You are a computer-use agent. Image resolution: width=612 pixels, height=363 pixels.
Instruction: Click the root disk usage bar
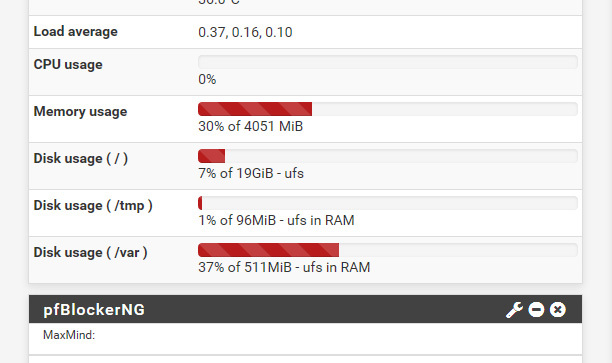pos(388,156)
